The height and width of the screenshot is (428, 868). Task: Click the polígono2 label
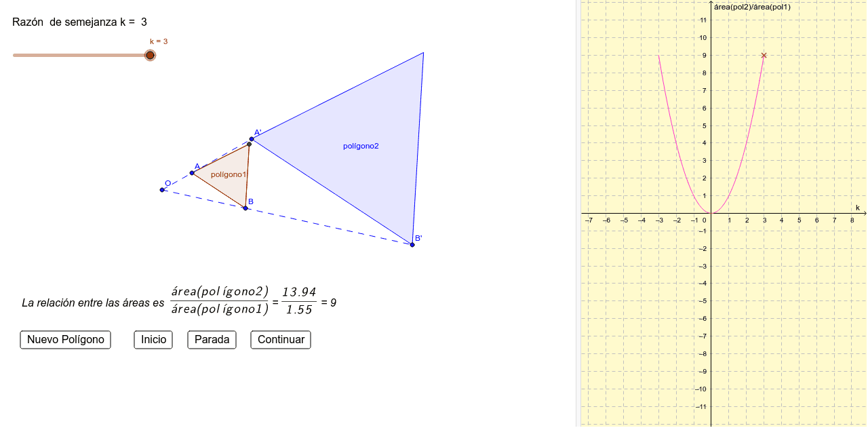click(361, 146)
